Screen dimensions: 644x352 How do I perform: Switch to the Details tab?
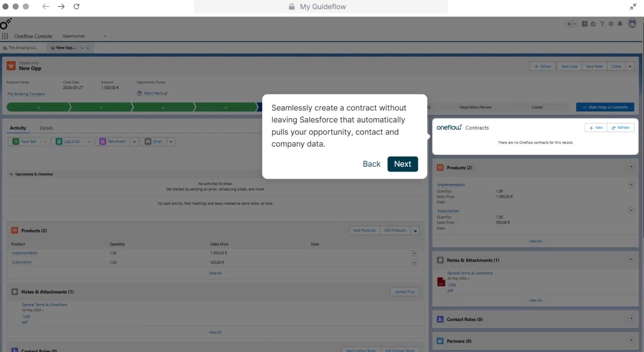click(46, 128)
